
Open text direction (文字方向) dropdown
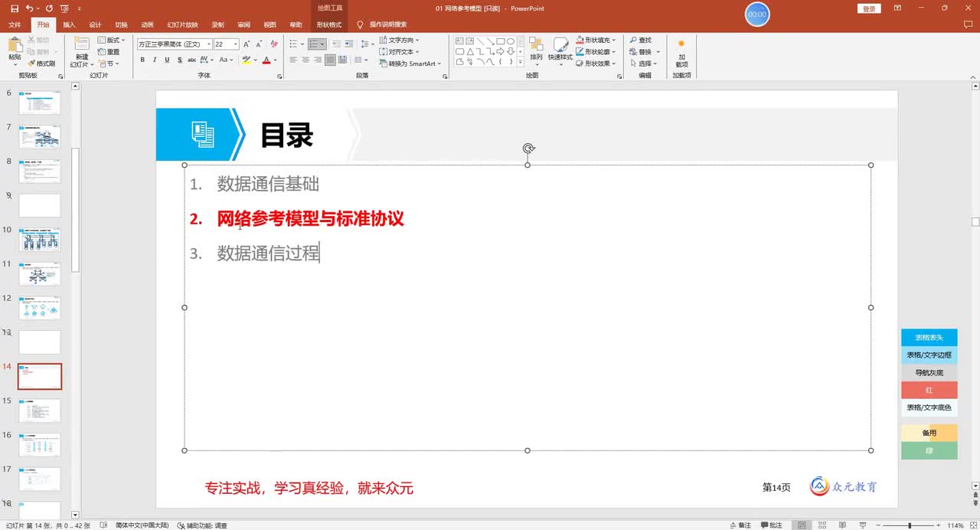coord(399,40)
